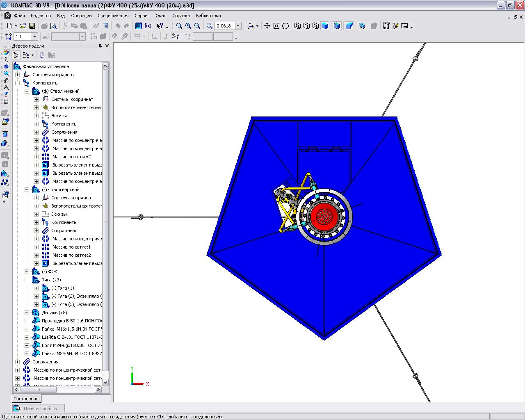Open the Библиотеки menu
Viewport: 525px width, 420px height.
pos(208,16)
